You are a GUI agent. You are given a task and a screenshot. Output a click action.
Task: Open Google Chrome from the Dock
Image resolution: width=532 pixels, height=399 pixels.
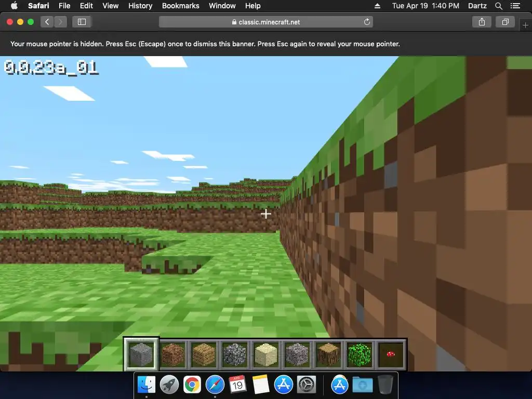192,385
